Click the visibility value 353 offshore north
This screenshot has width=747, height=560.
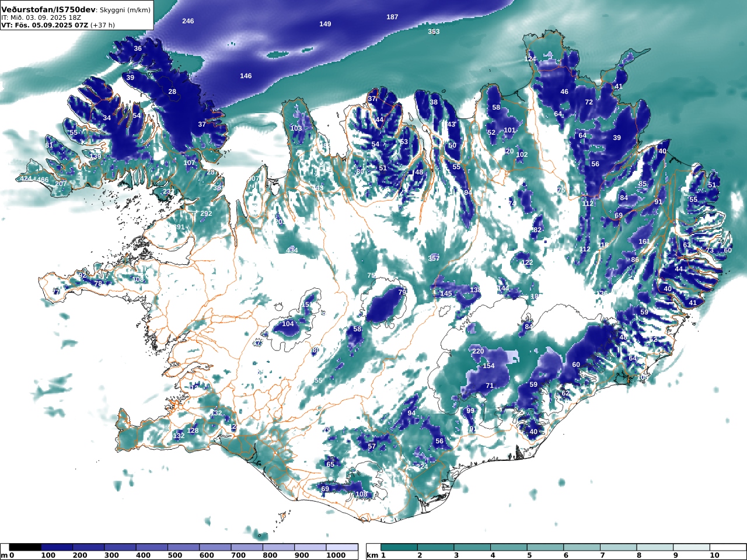click(434, 32)
